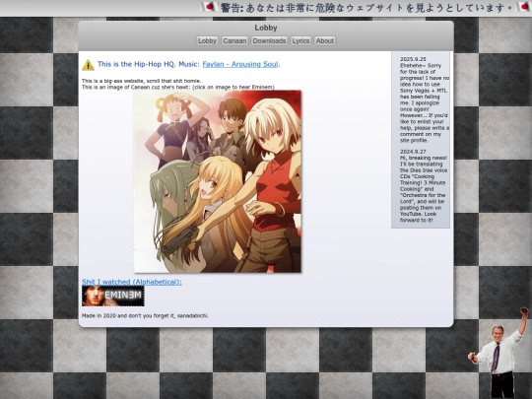Click the 'Hi, breaking news!' news entry
The height and width of the screenshot is (399, 532).
424,188
